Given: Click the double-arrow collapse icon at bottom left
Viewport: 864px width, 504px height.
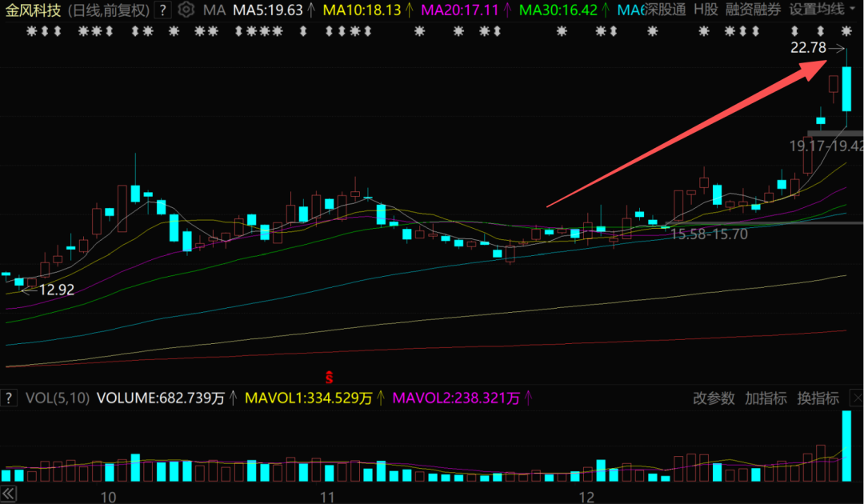Looking at the screenshot, I should [8, 494].
